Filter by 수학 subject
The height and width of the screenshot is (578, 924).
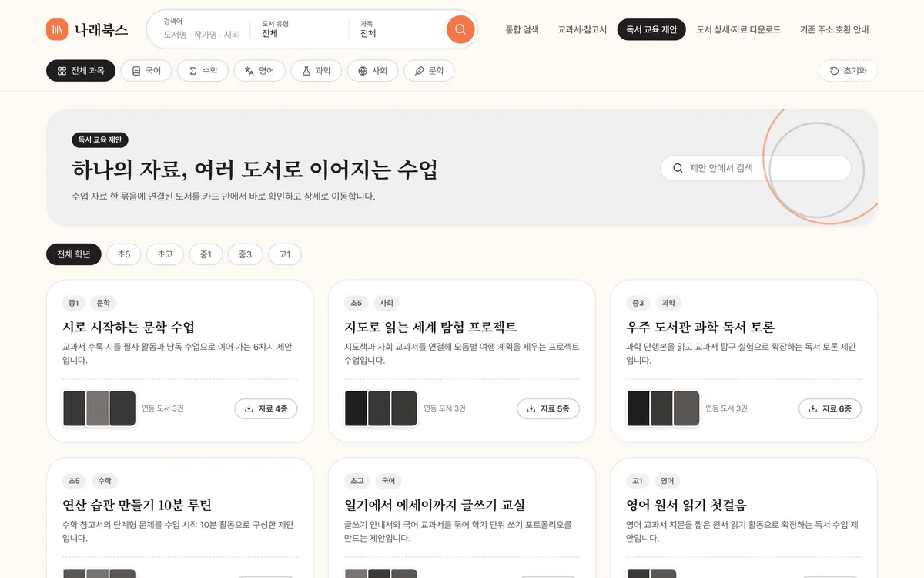pos(203,71)
